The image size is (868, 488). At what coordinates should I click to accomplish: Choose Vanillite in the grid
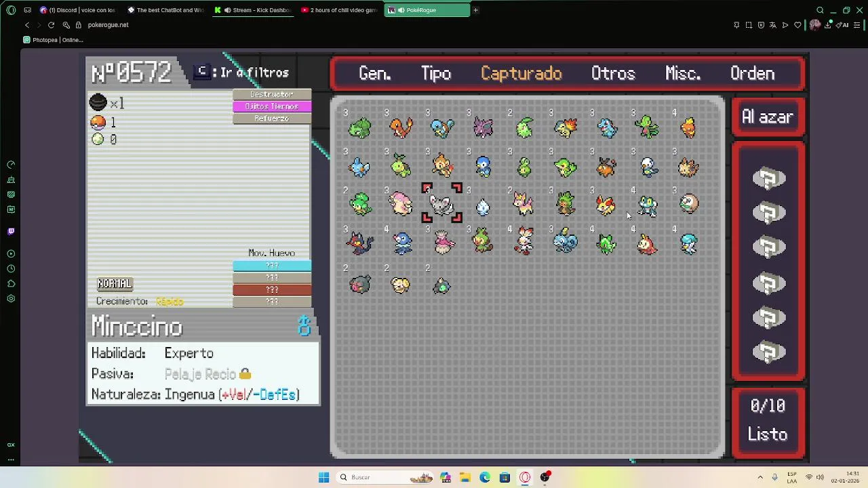point(484,205)
